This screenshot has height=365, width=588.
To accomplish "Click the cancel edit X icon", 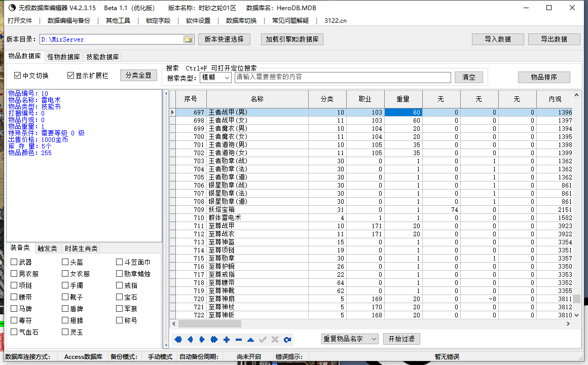I will click(x=275, y=340).
